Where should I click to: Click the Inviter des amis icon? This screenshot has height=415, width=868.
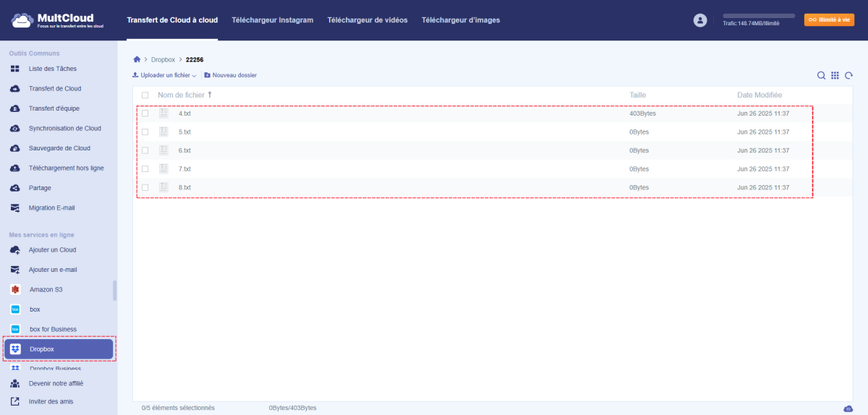pyautogui.click(x=15, y=401)
